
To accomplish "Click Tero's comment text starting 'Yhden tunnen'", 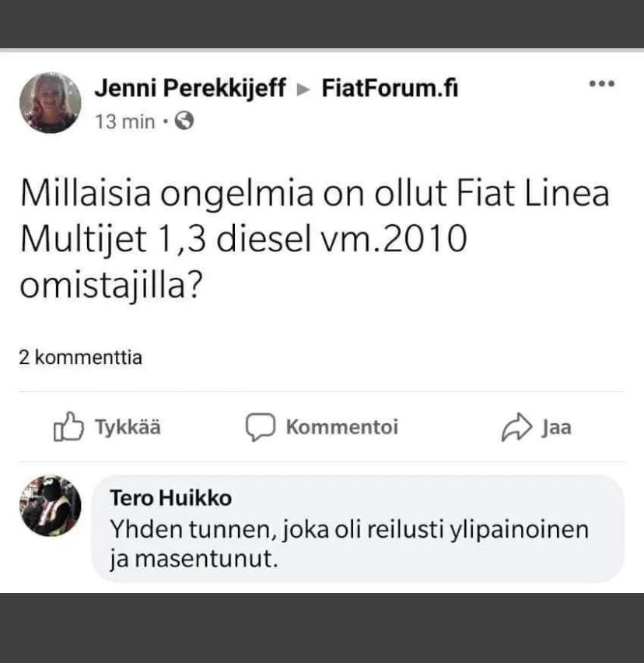I will pyautogui.click(x=348, y=545).
